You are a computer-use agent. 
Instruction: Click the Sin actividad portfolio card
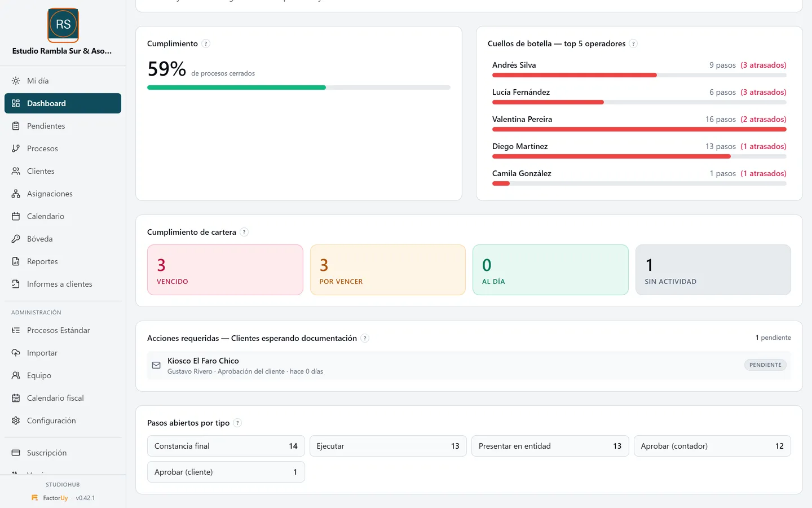pyautogui.click(x=713, y=270)
